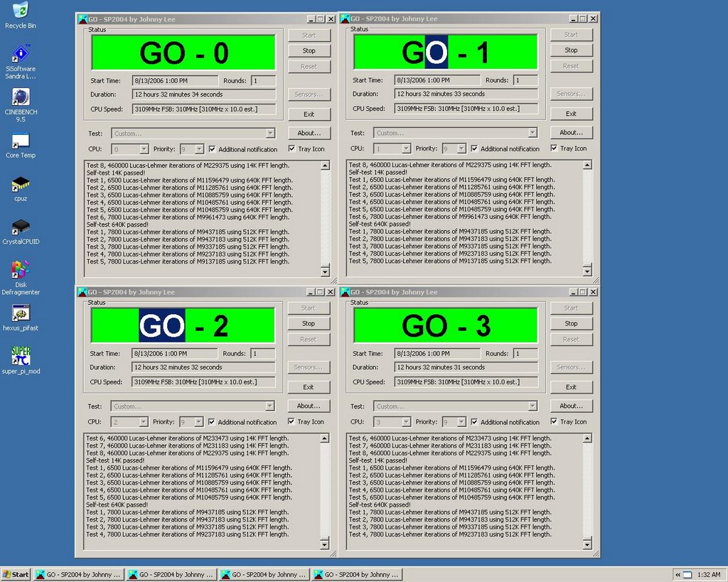Click the Duration field reading 12 hours 32 minutes 31 seconds
728x582 pixels.
(466, 367)
